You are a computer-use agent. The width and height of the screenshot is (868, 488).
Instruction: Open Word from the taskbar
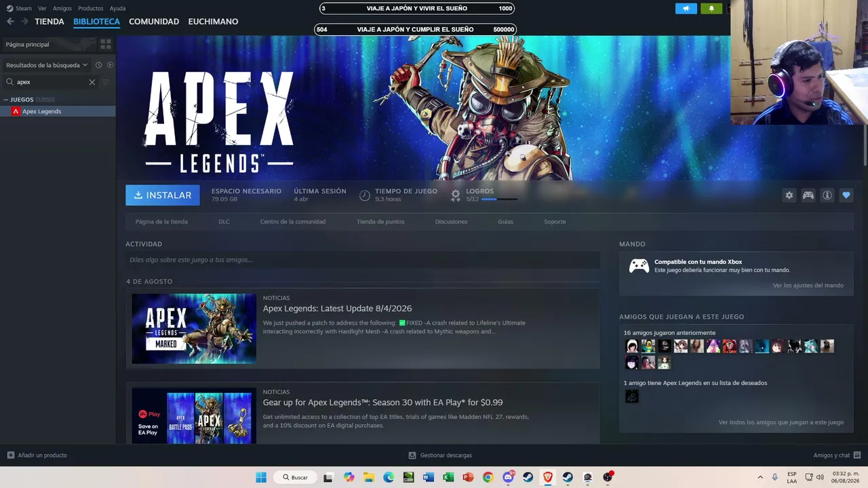(x=428, y=477)
